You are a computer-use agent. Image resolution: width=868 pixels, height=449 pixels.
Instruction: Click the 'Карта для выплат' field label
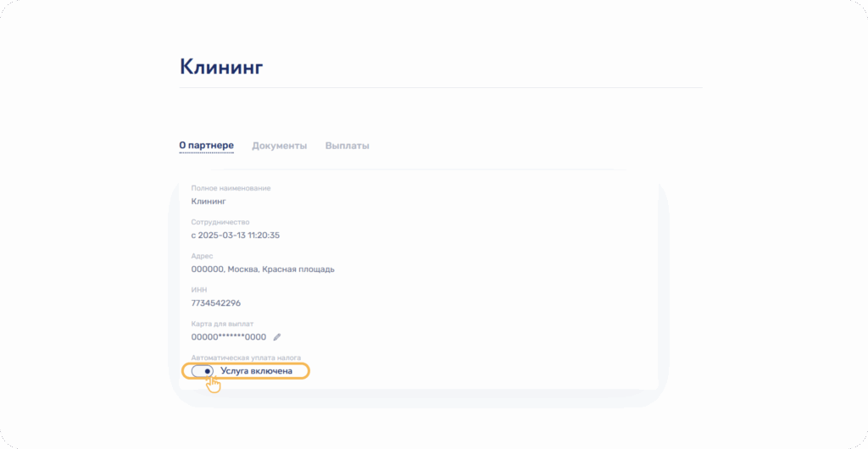(x=222, y=324)
